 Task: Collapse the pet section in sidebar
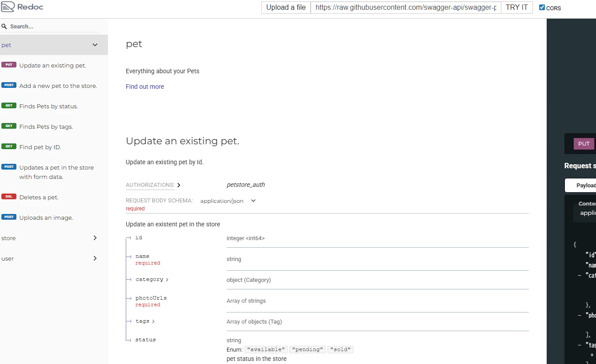tap(95, 45)
